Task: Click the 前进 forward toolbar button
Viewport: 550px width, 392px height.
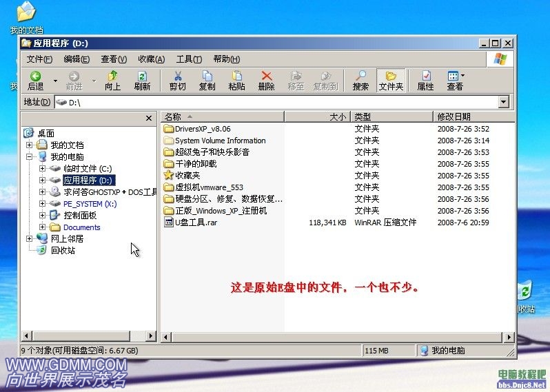Action: (74, 81)
